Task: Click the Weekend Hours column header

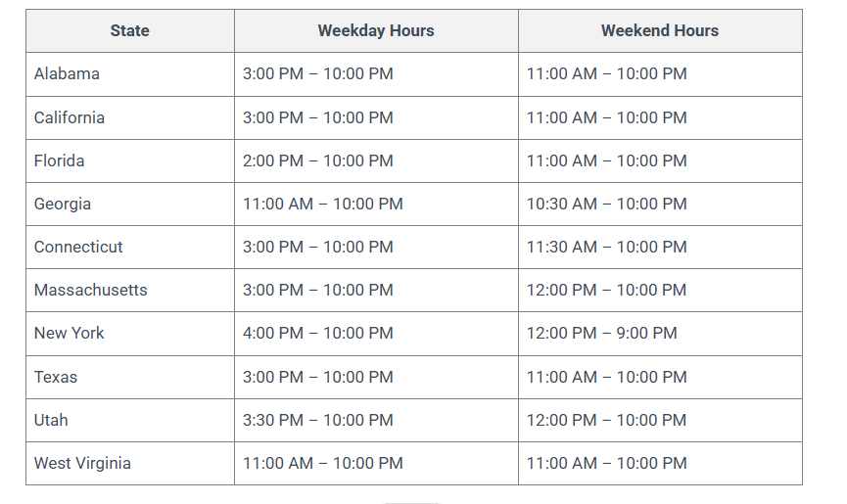Action: 660,30
